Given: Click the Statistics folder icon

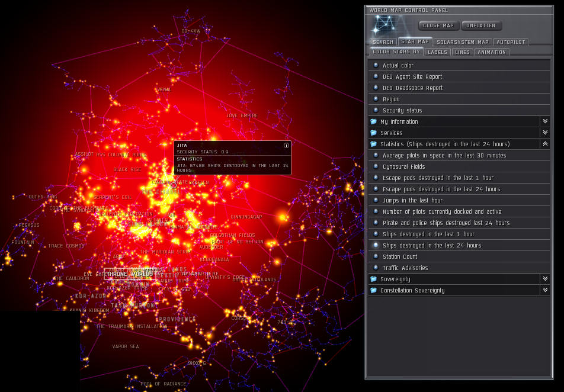Looking at the screenshot, I should 374,144.
